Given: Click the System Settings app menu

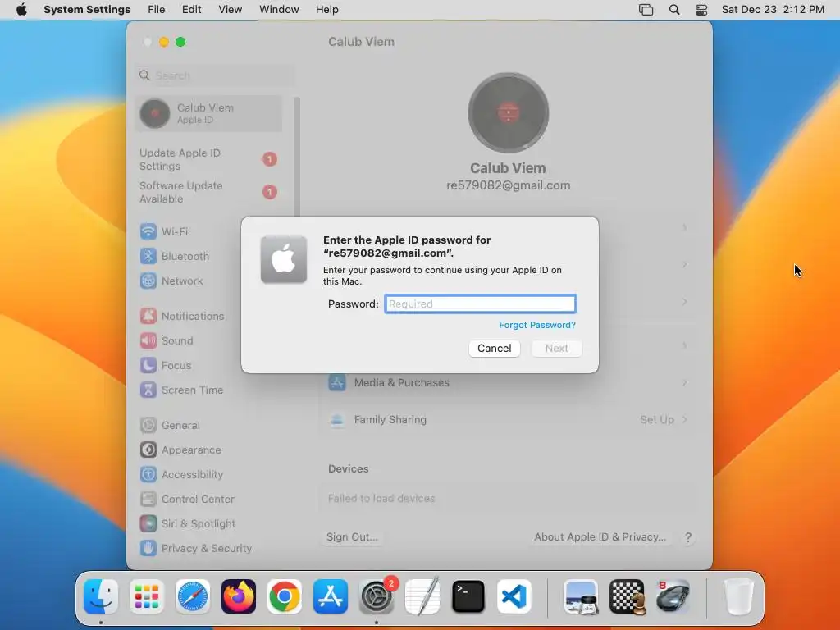Looking at the screenshot, I should [x=87, y=10].
